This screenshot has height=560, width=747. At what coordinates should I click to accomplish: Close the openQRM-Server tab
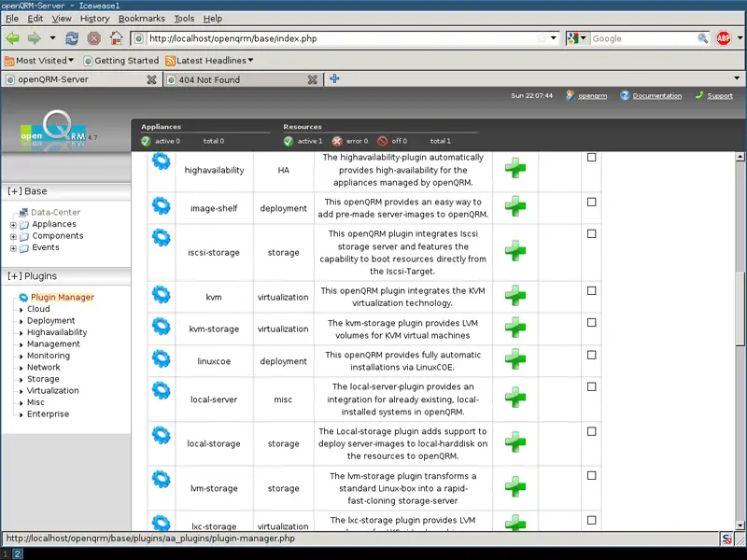pyautogui.click(x=151, y=79)
